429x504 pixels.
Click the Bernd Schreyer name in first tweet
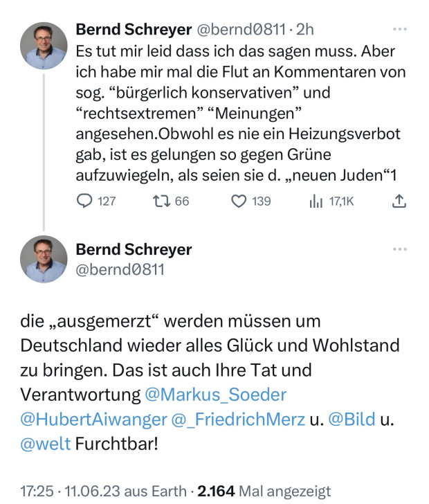click(x=134, y=29)
